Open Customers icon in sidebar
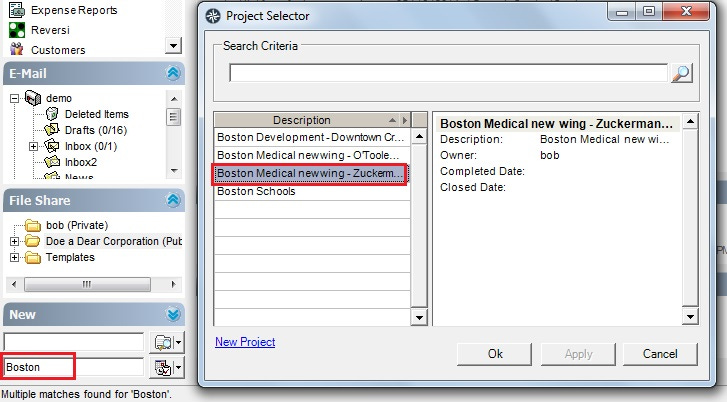 point(17,49)
